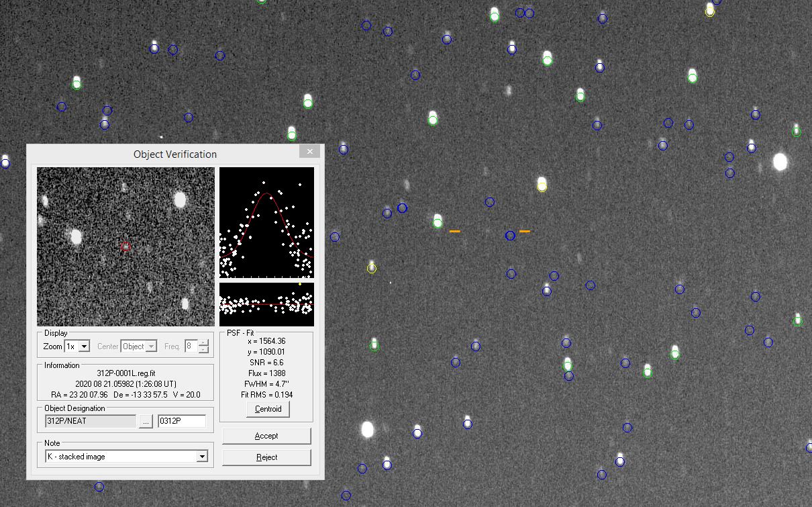812x507 pixels.
Task: Click the blue circle between the orange tick marks
Action: coord(510,236)
